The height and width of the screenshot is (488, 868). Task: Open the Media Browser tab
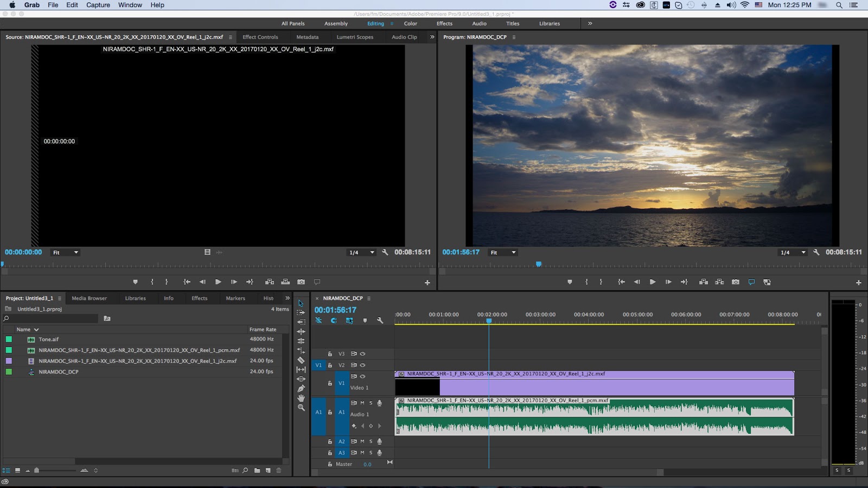point(89,298)
